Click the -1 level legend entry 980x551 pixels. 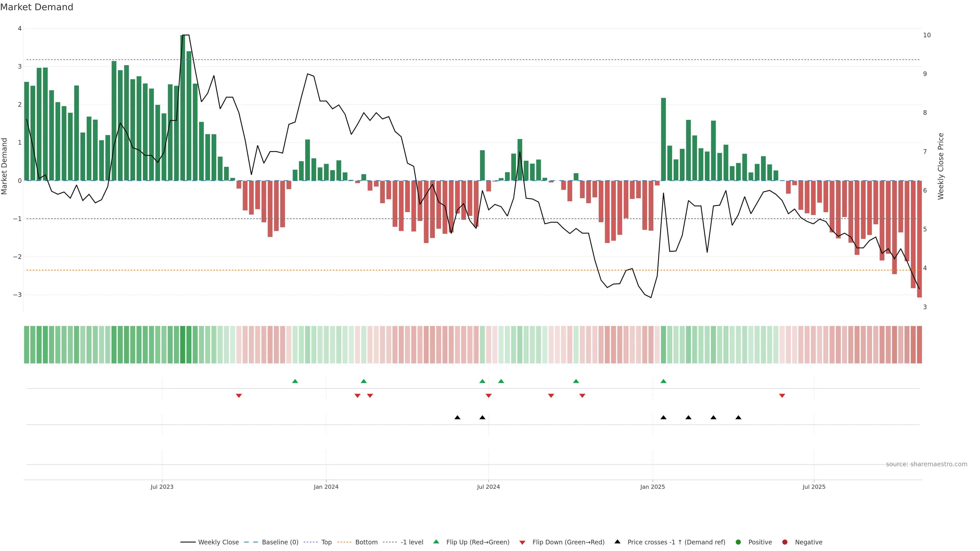pyautogui.click(x=412, y=542)
